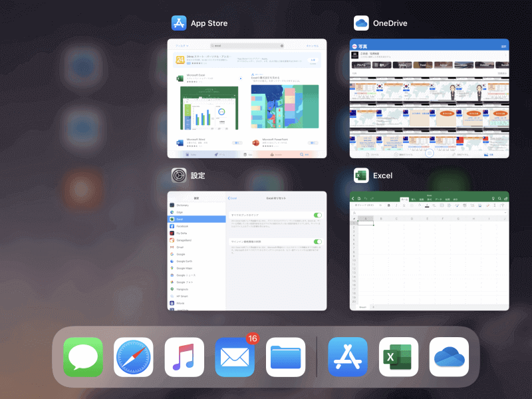Select the Sheet1 tab in Excel
532x399 pixels.
[x=362, y=307]
